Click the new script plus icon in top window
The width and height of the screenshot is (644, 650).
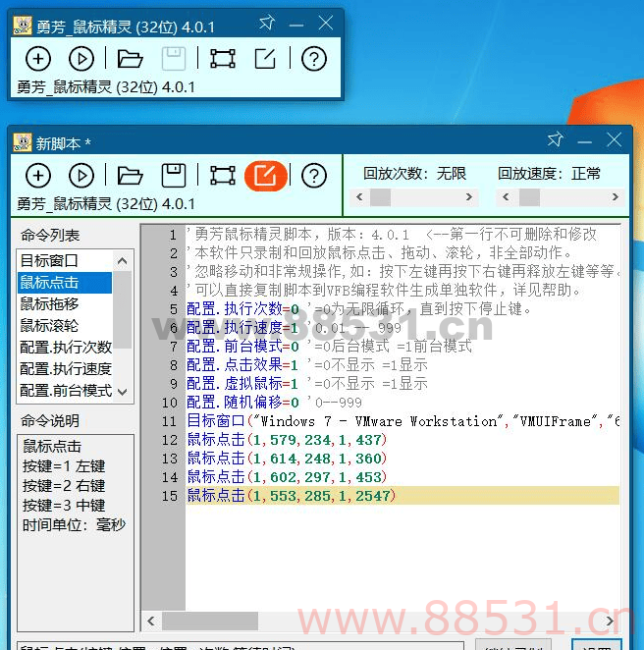pyautogui.click(x=38, y=59)
